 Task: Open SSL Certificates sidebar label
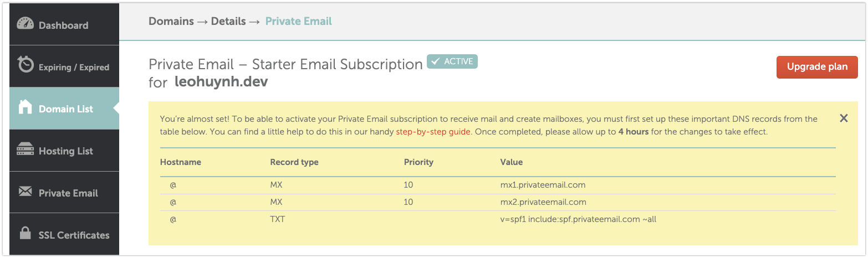74,235
